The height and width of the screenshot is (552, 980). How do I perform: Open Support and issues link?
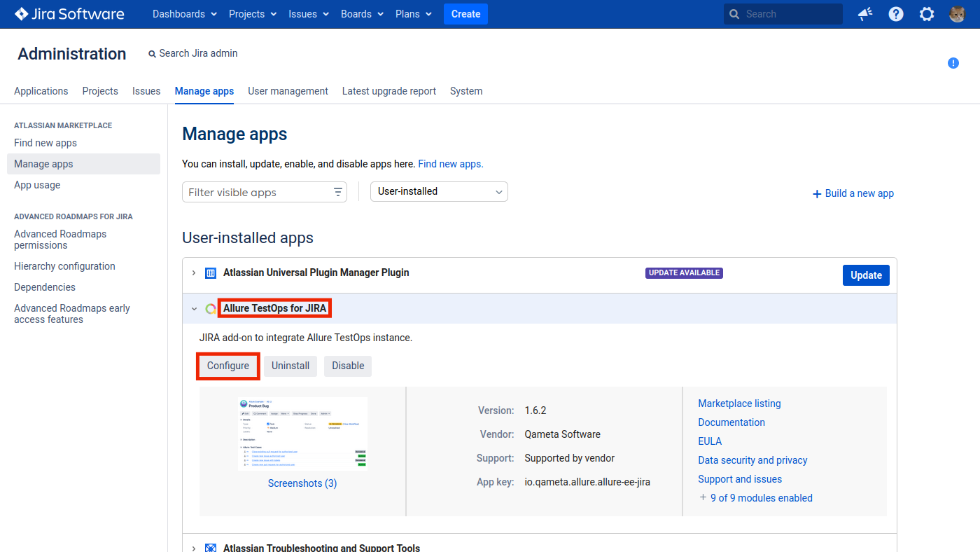click(740, 479)
